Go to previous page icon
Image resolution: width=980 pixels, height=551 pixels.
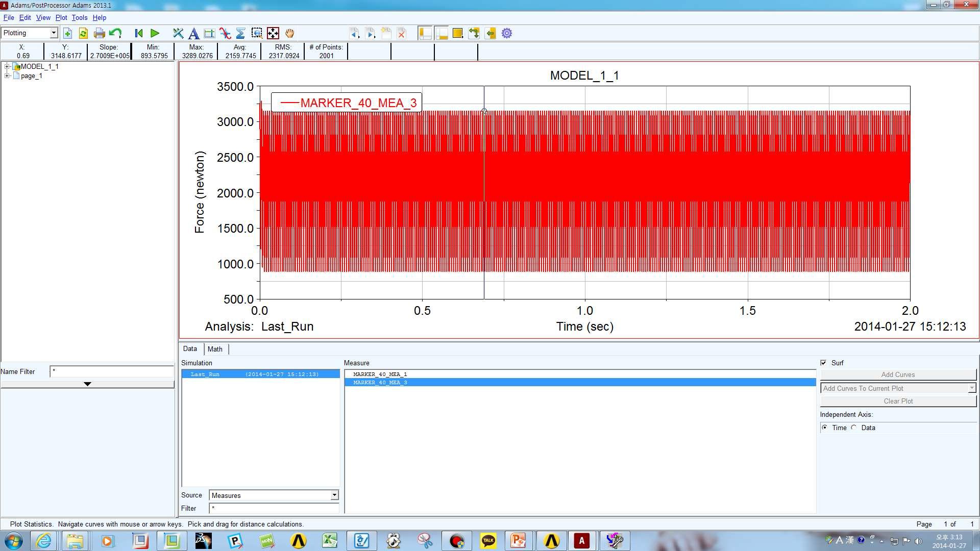(x=354, y=34)
